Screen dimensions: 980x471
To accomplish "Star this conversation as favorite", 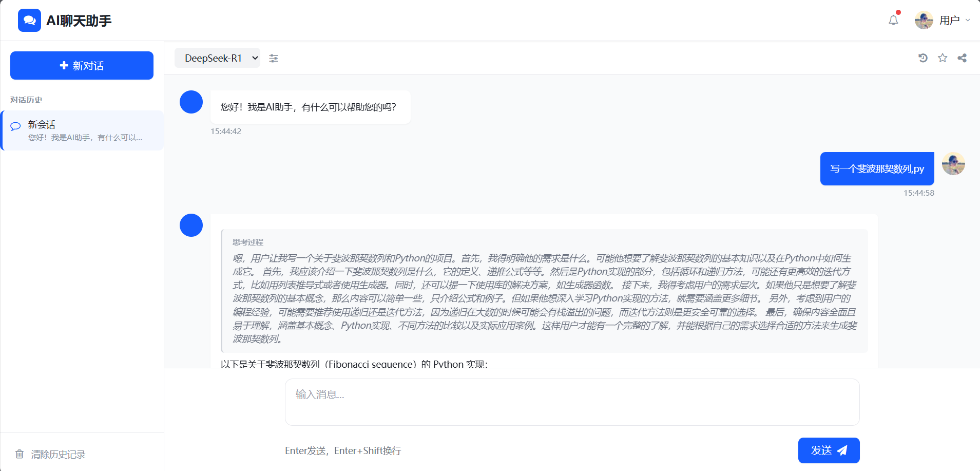I will 943,58.
